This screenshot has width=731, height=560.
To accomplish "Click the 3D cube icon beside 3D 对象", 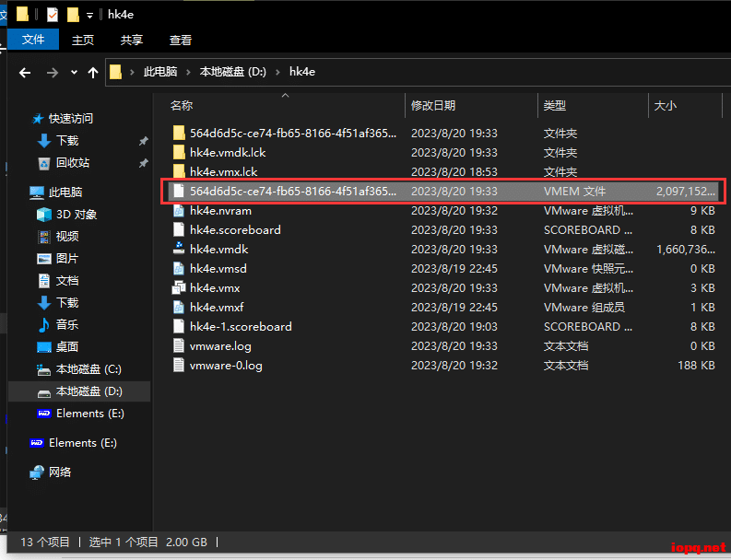I will [x=44, y=215].
